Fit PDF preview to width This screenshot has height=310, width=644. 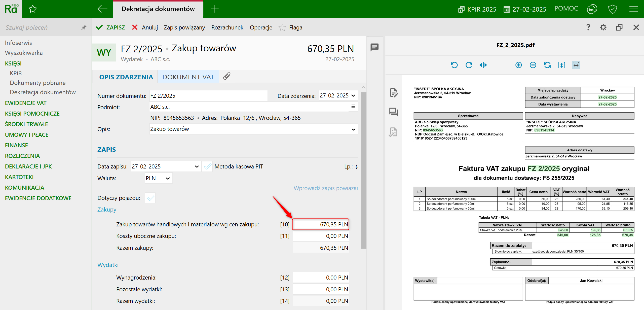[x=576, y=65]
